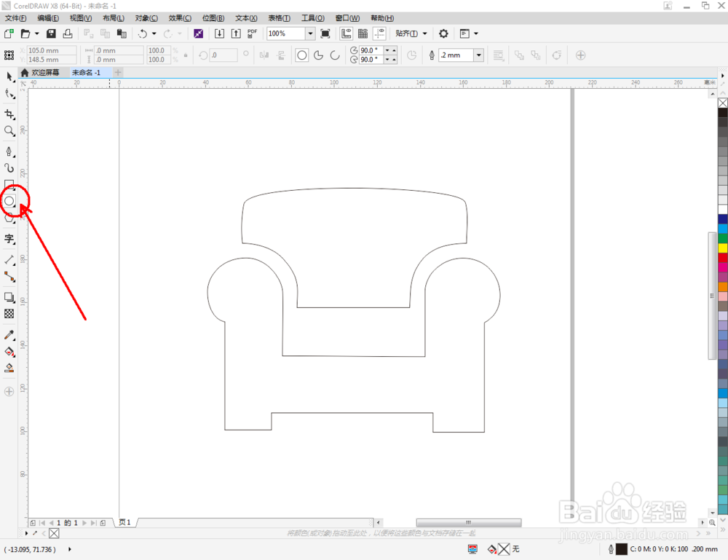
Task: Click the Save icon
Action: (51, 33)
